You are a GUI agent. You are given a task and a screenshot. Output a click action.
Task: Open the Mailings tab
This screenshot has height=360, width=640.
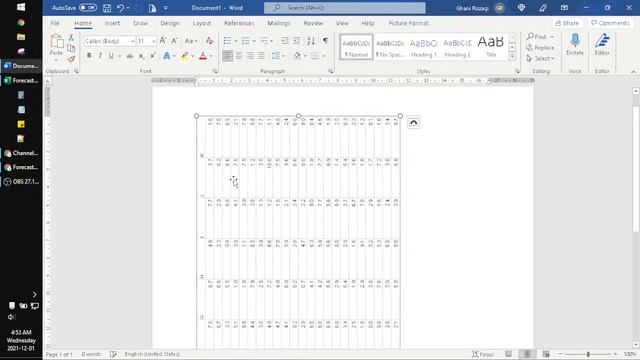[x=279, y=23]
